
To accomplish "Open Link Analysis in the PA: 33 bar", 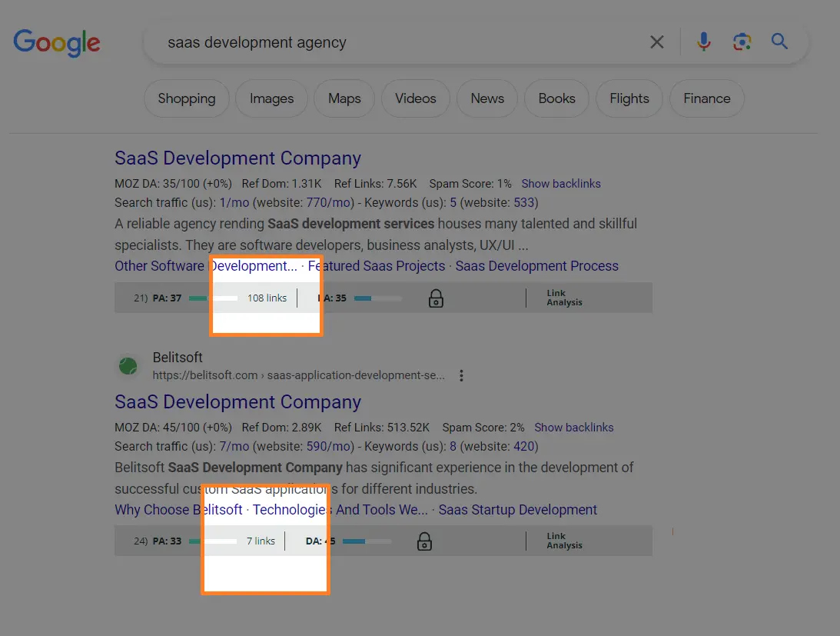I will (564, 541).
